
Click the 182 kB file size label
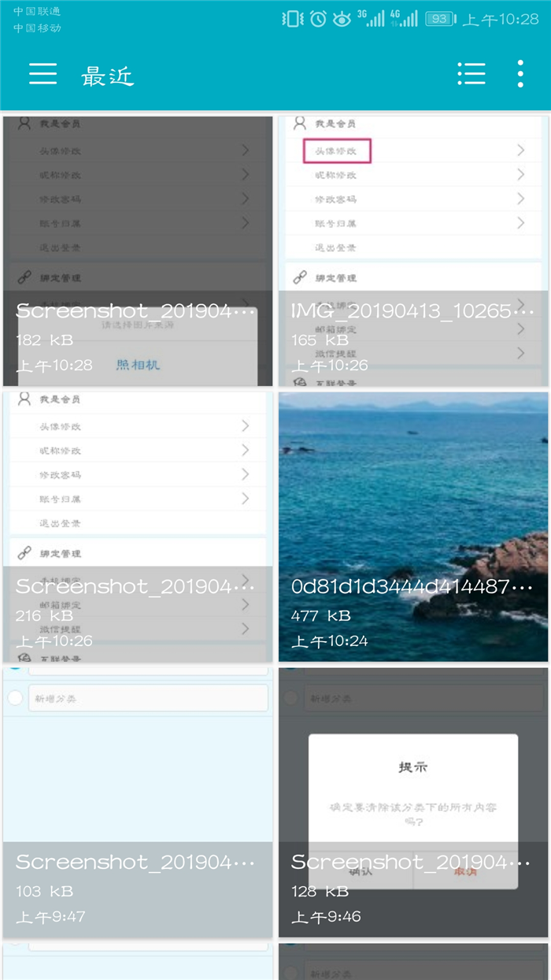44,340
